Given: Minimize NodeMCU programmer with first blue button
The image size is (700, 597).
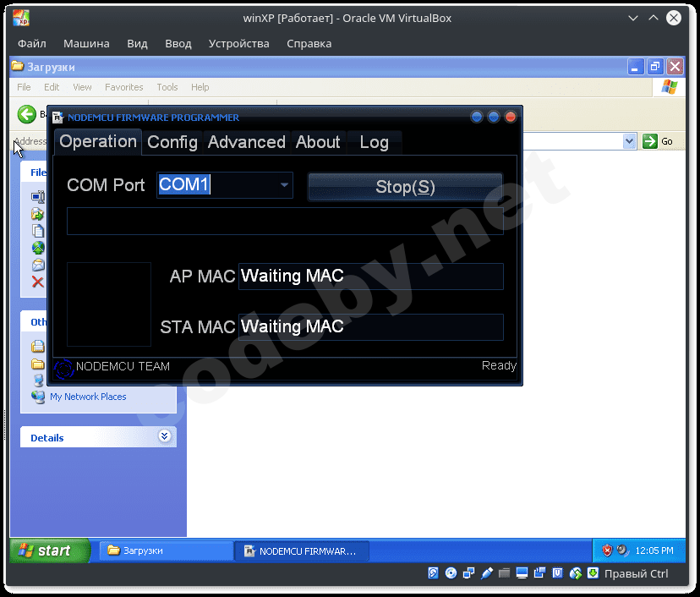Looking at the screenshot, I should coord(477,117).
